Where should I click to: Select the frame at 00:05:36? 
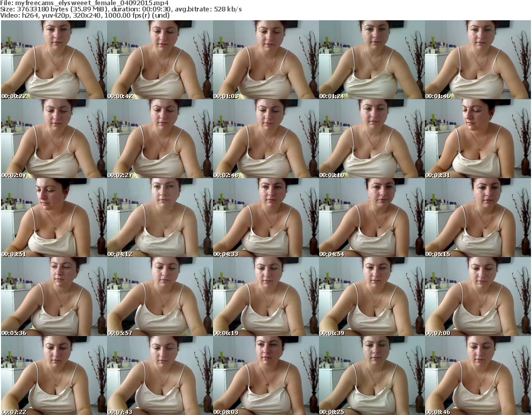(x=54, y=297)
